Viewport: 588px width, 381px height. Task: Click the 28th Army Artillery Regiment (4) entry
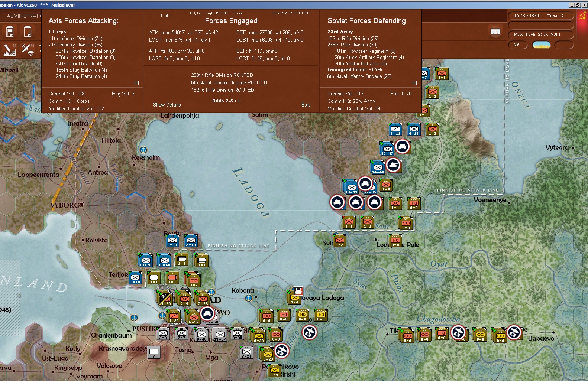[369, 57]
